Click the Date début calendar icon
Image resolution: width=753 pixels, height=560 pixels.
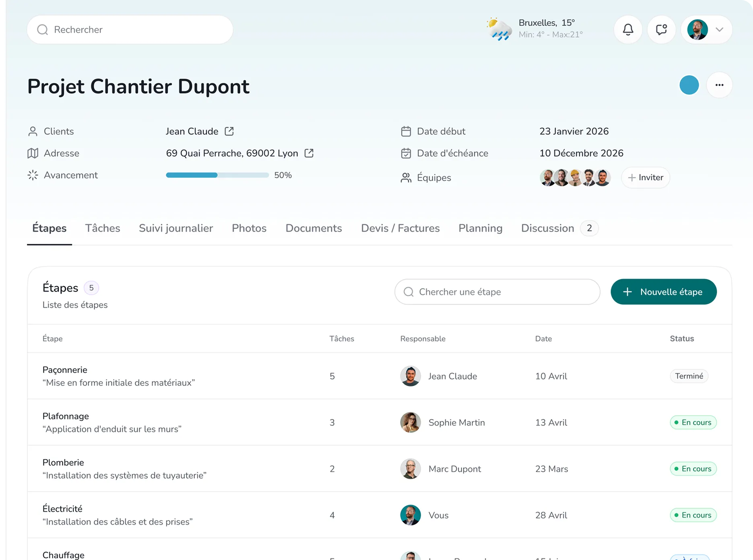click(406, 131)
